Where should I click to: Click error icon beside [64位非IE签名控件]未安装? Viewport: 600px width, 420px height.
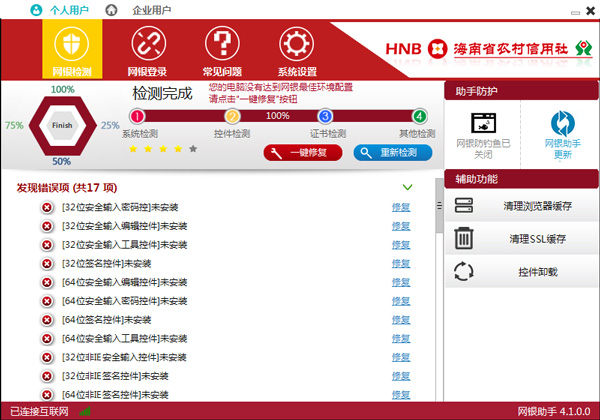tap(47, 395)
